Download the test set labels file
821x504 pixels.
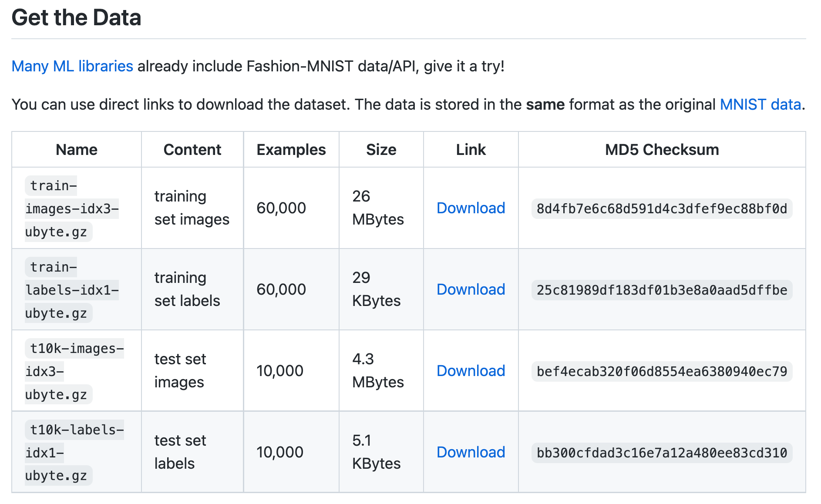pyautogui.click(x=471, y=452)
